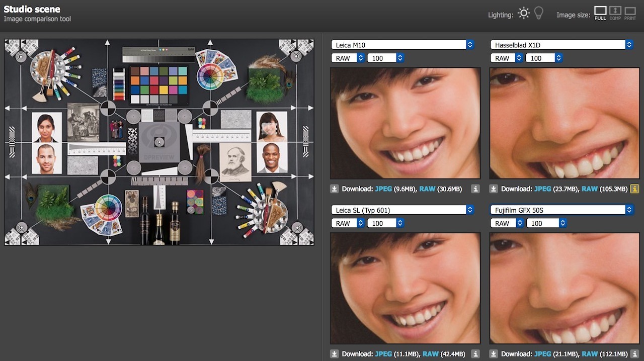Open yellow info icon for Hasselblad X1D
Screen dimensions: 644x361
[x=634, y=189]
